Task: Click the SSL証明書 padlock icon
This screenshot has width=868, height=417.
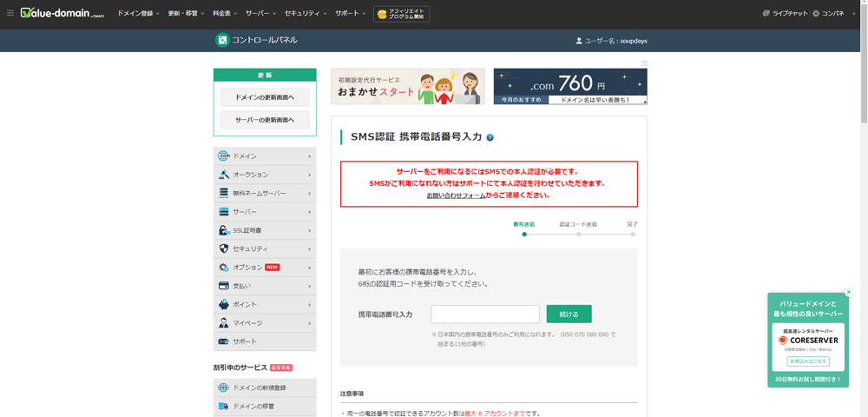Action: pos(224,230)
